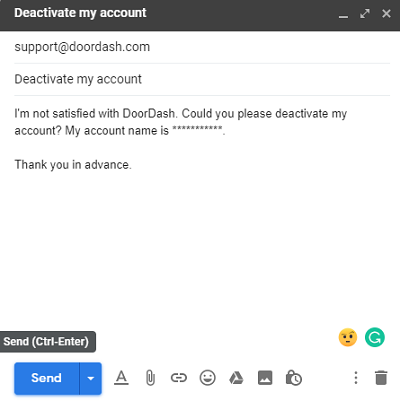This screenshot has height=401, width=400.
Task: Attach files using the paperclip icon
Action: [x=150, y=378]
